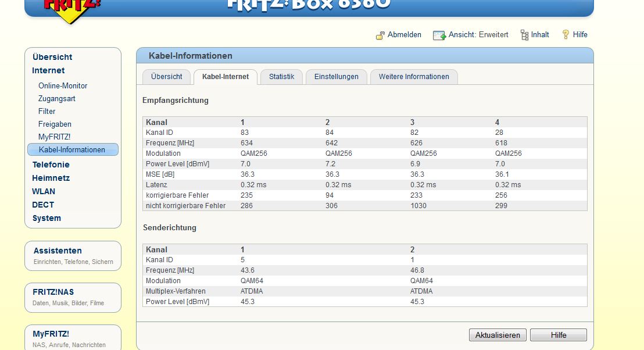Click uncorrectable errors value 286
The height and width of the screenshot is (350, 644).
(246, 206)
